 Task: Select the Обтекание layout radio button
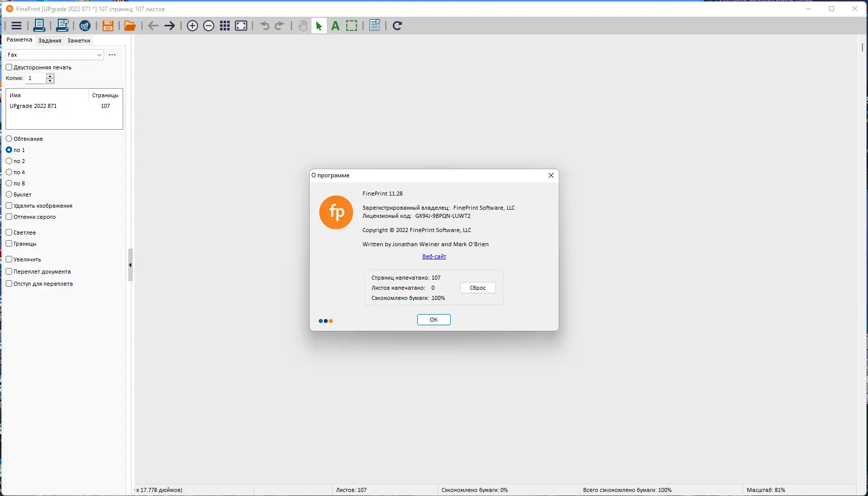[9, 139]
